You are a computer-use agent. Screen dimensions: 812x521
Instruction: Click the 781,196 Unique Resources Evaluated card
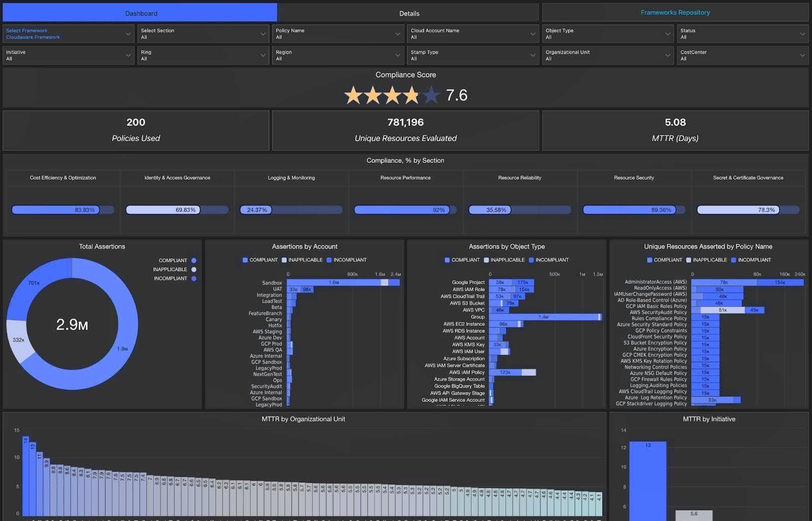pyautogui.click(x=405, y=130)
